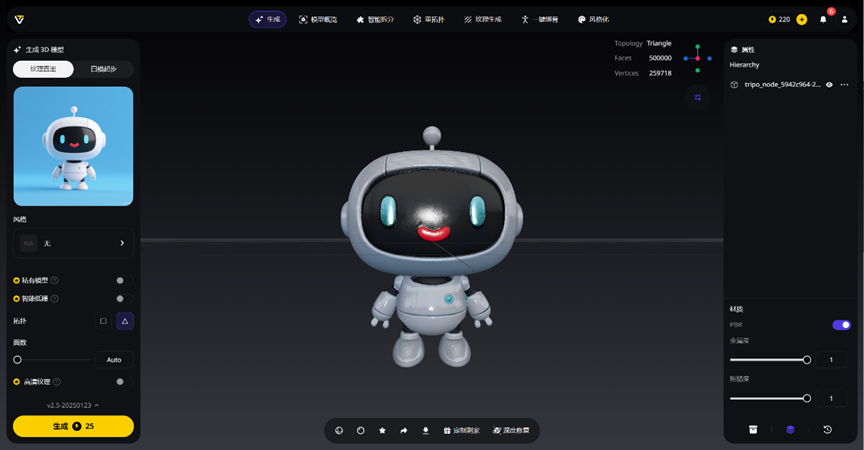Click the Hierarchy heading in properties panel

[x=744, y=65]
